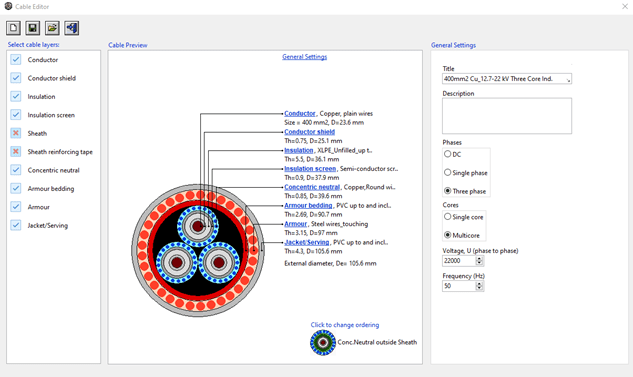Image resolution: width=633 pixels, height=377 pixels.
Task: Click the Voltage value field showing 22000
Action: coord(459,261)
